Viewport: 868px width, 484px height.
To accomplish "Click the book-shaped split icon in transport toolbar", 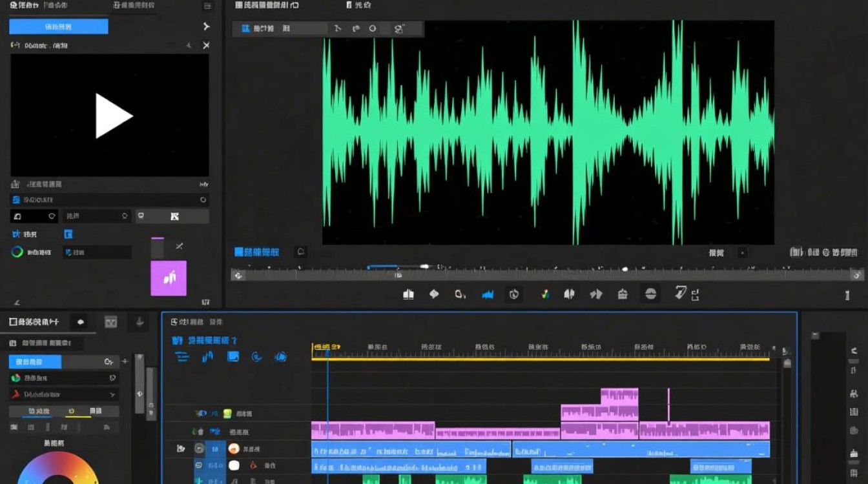I will pyautogui.click(x=408, y=294).
